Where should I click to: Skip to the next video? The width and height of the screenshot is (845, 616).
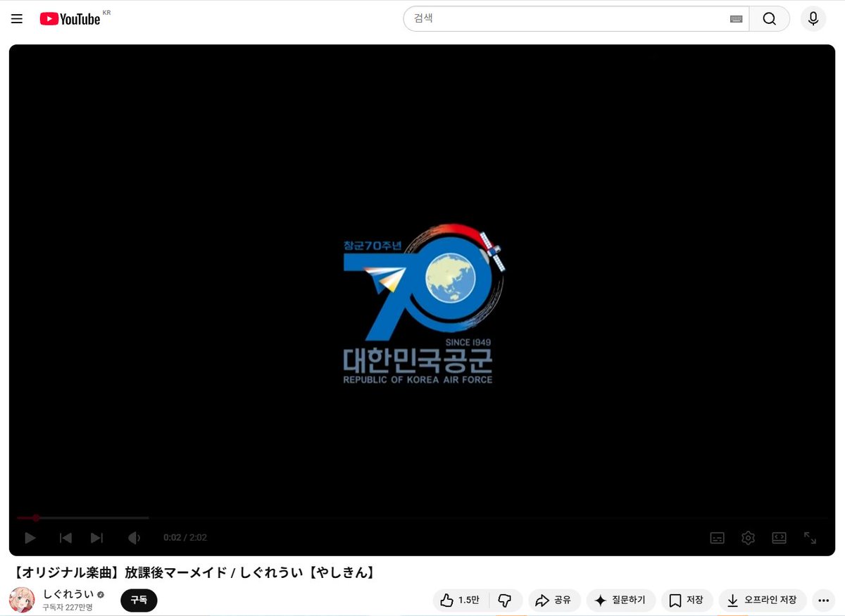(97, 538)
